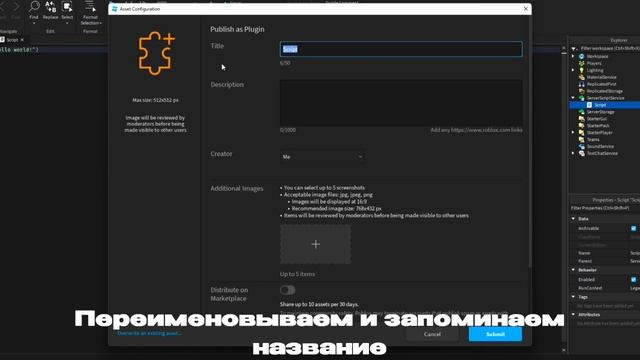Click the SoundService icon in Explorer
The width and height of the screenshot is (640, 360).
(582, 146)
